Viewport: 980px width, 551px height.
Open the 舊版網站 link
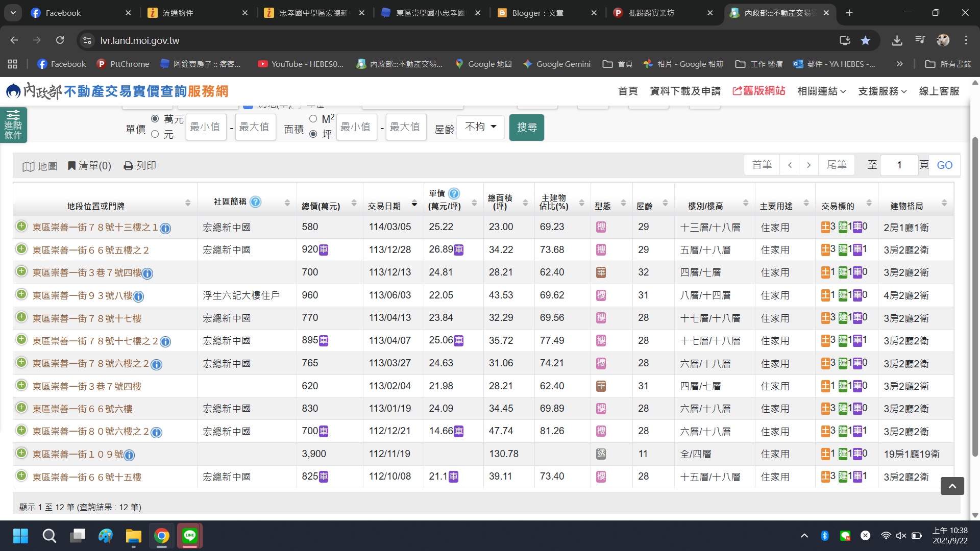(x=759, y=91)
